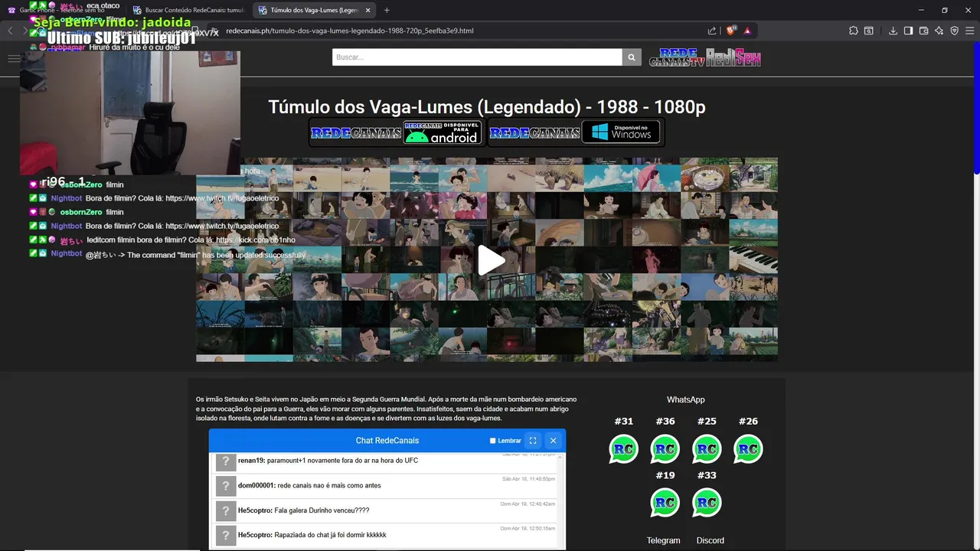Open WhatsApp group #26
Viewport: 980px width, 551px height.
[748, 449]
